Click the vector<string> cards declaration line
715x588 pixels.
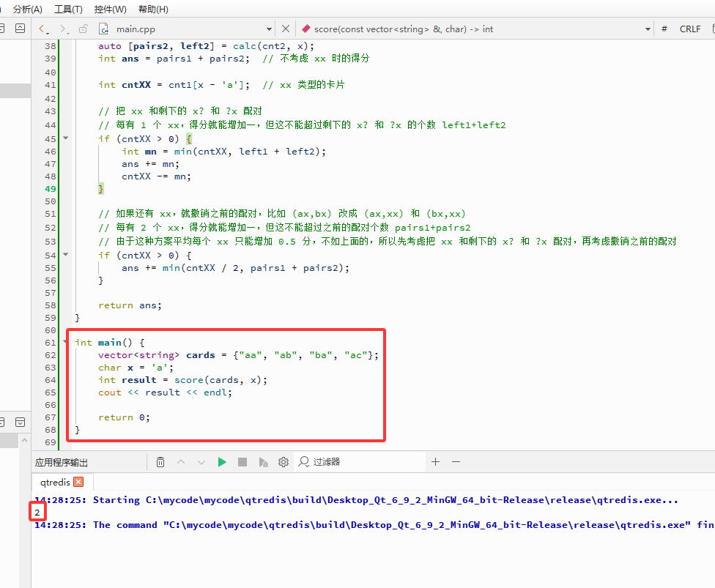click(239, 355)
